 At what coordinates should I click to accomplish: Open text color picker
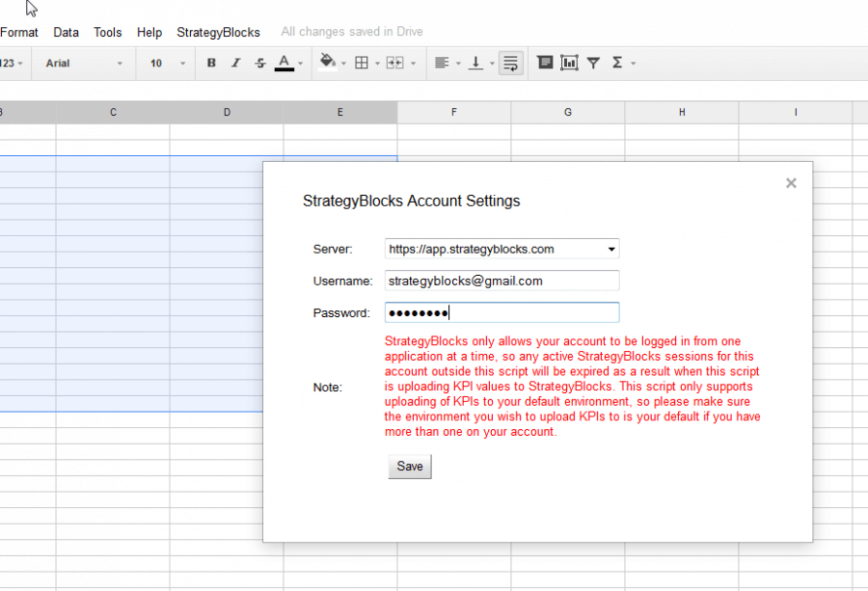tap(284, 63)
